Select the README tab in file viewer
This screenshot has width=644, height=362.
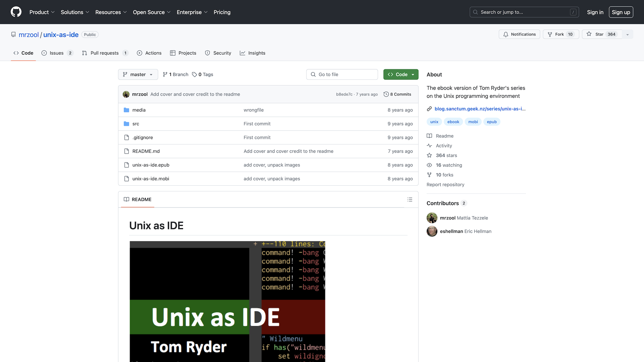point(138,199)
